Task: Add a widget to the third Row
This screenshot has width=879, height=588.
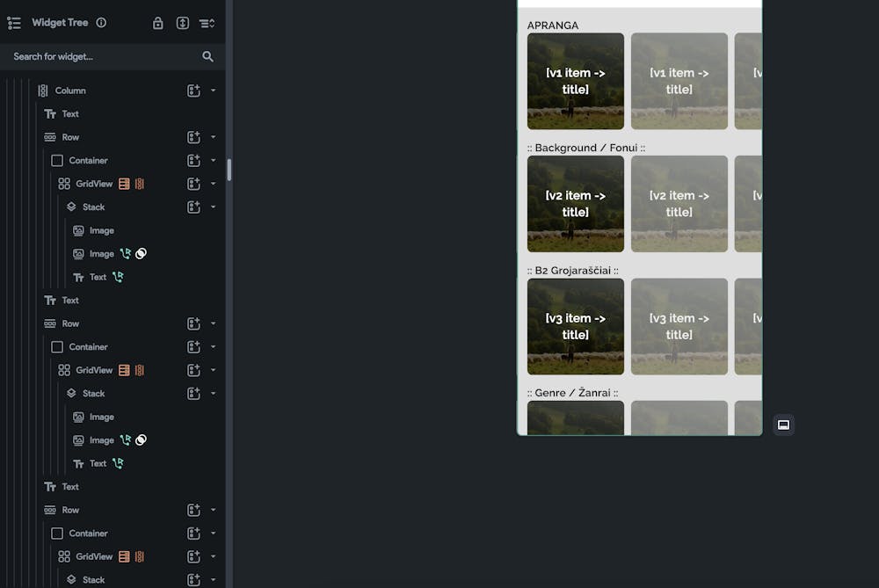Action: [x=193, y=511]
